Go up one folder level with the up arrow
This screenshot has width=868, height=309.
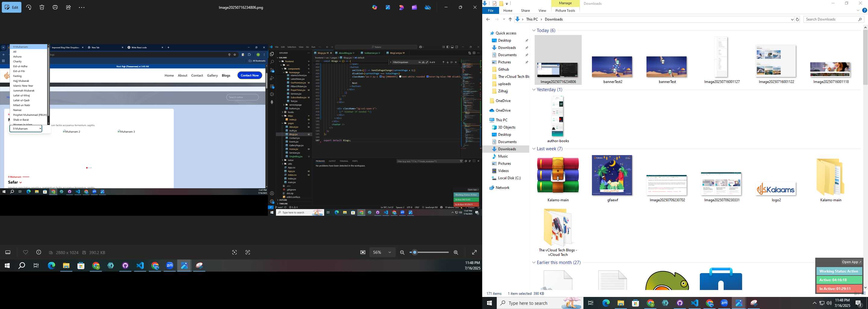tap(510, 20)
